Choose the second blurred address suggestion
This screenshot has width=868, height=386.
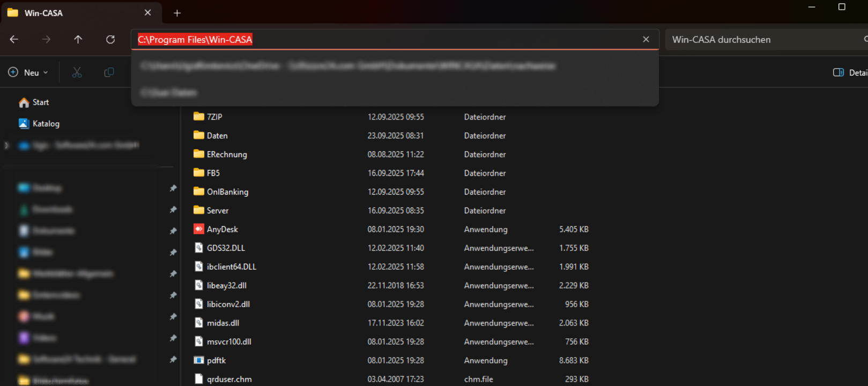395,93
